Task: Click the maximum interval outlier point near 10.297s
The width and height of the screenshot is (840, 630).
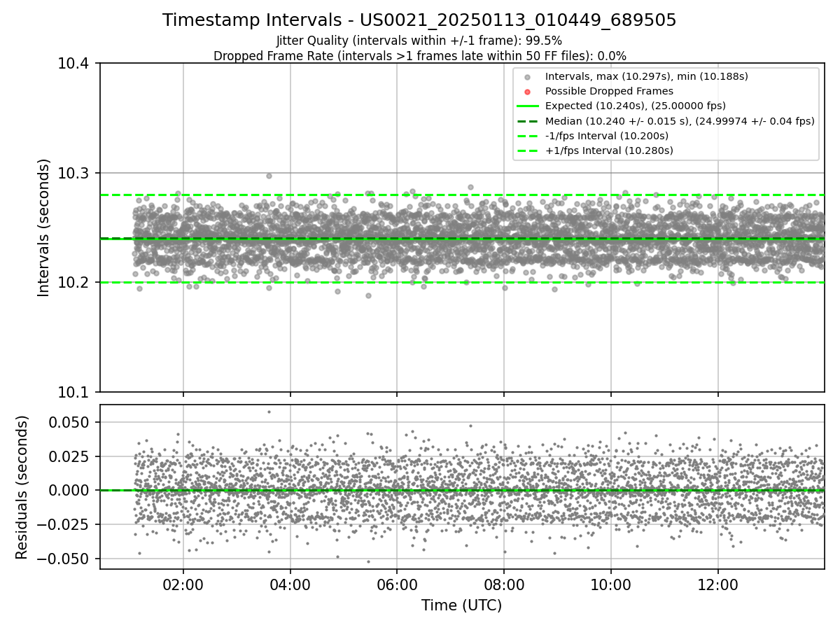Action: click(x=269, y=176)
